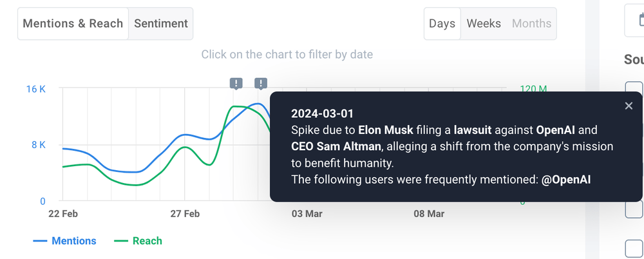
Task: Click the blue Mentions peak on the chart
Action: click(258, 104)
